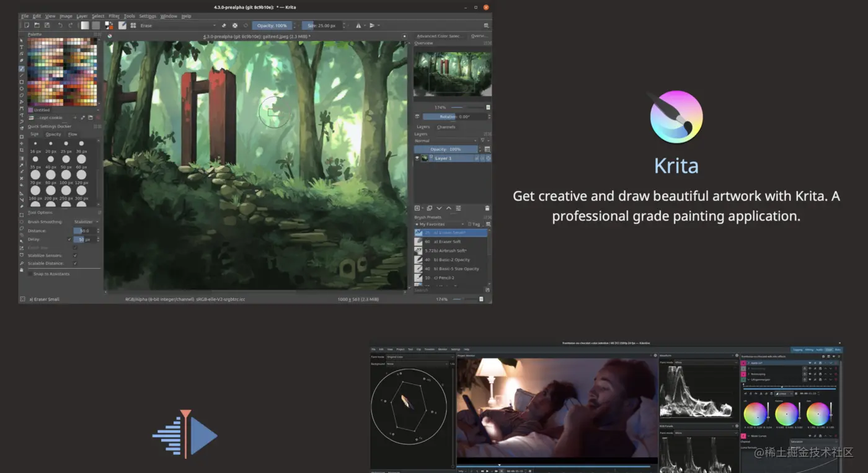The height and width of the screenshot is (473, 868).
Task: Adjust the brush Size slider in toolbar
Action: 322,25
